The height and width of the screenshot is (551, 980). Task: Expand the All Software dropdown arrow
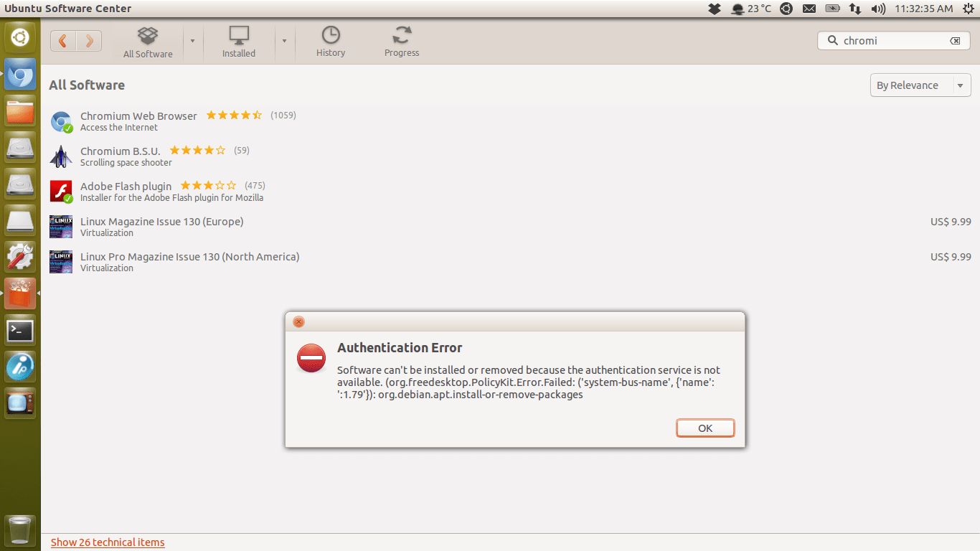[x=192, y=41]
